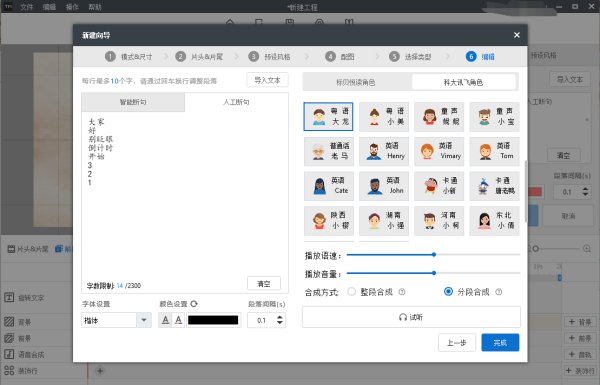Open help icon next to 分段合成

coord(499,292)
